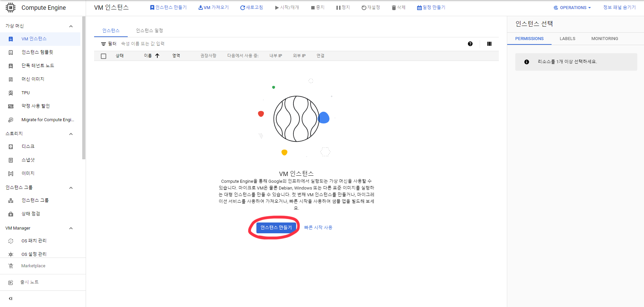Click 일정 만들기 in the toolbar
The height and width of the screenshot is (307, 644).
coord(431,7)
